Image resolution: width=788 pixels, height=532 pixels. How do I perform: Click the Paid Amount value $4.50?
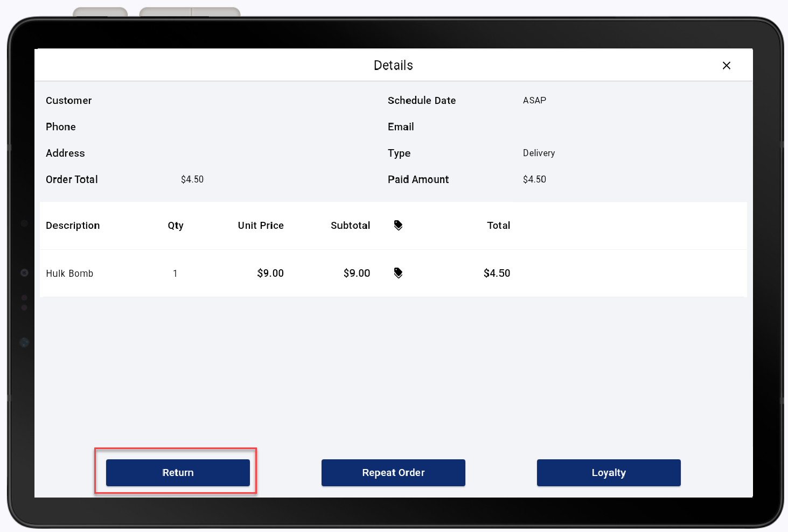tap(534, 179)
